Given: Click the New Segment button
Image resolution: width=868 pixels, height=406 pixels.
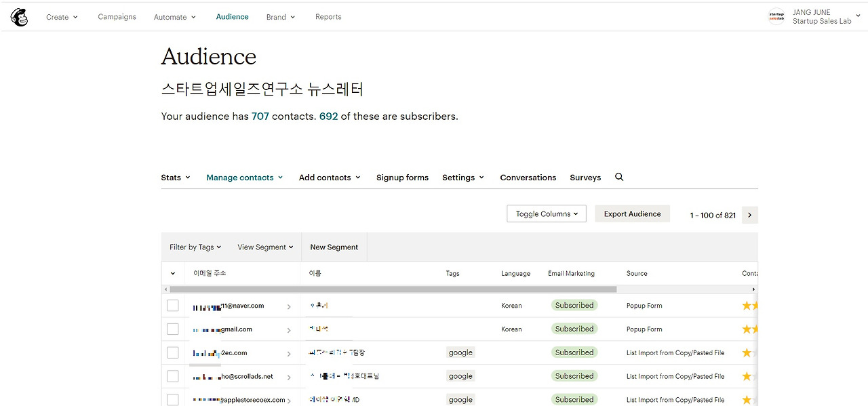Looking at the screenshot, I should 334,247.
